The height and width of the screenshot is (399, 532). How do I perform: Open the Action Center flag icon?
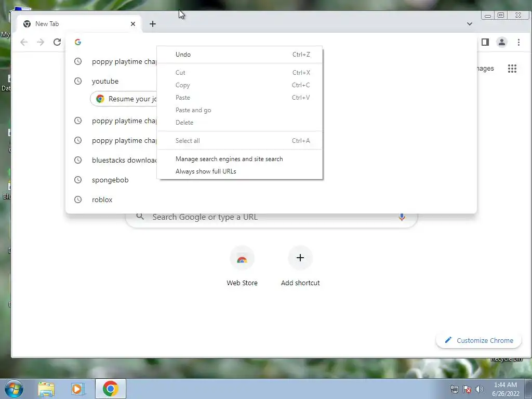pos(467,389)
